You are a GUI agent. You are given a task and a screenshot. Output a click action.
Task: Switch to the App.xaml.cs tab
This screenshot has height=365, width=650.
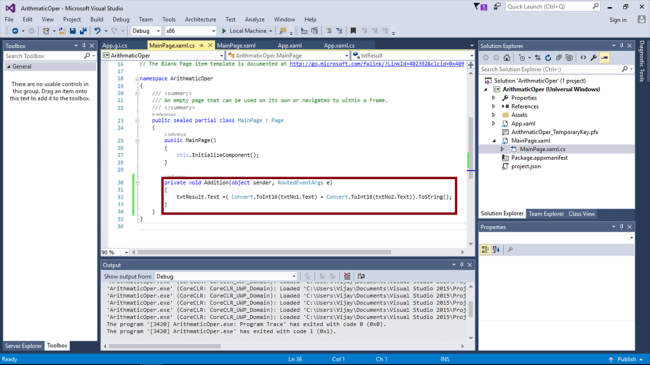(339, 46)
